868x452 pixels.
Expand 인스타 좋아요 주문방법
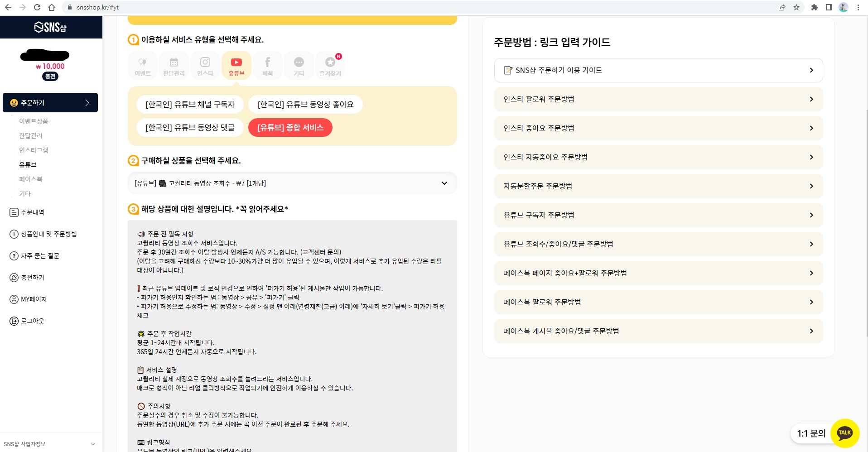click(658, 128)
